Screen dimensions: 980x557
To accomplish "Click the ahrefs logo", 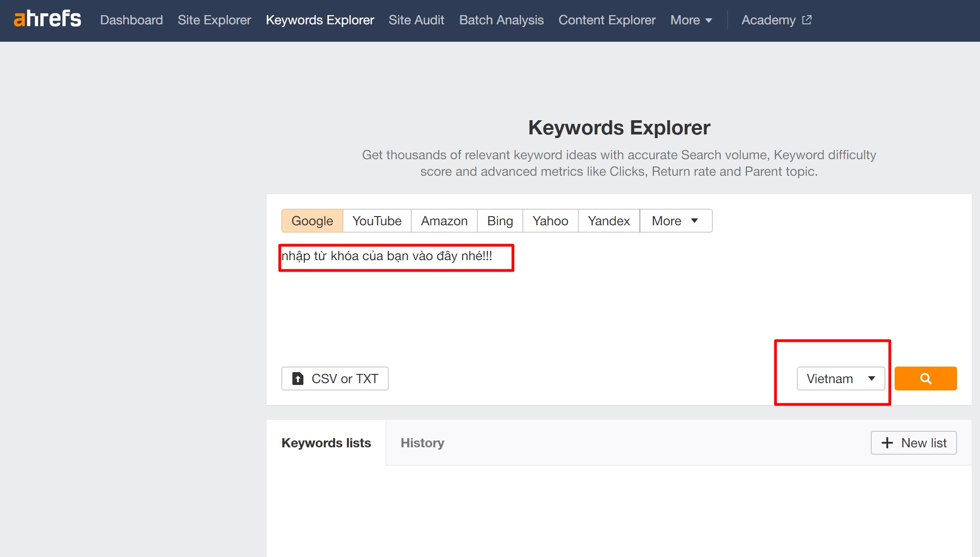I will pyautogui.click(x=47, y=19).
